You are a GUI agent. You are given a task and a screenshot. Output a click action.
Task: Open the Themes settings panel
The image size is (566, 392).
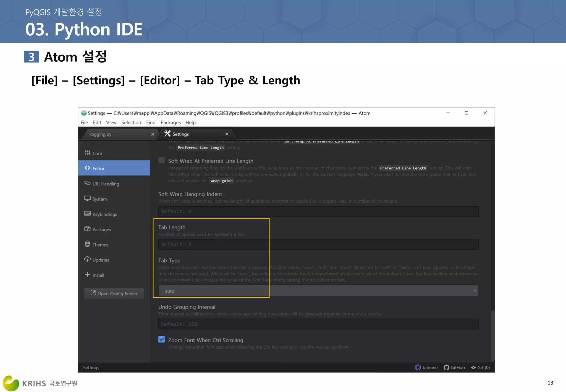click(x=100, y=245)
